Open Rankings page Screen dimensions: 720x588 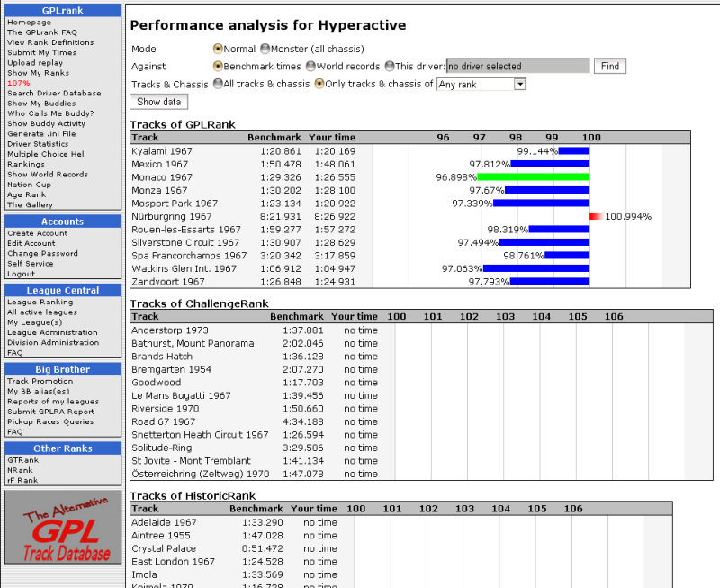click(x=26, y=164)
